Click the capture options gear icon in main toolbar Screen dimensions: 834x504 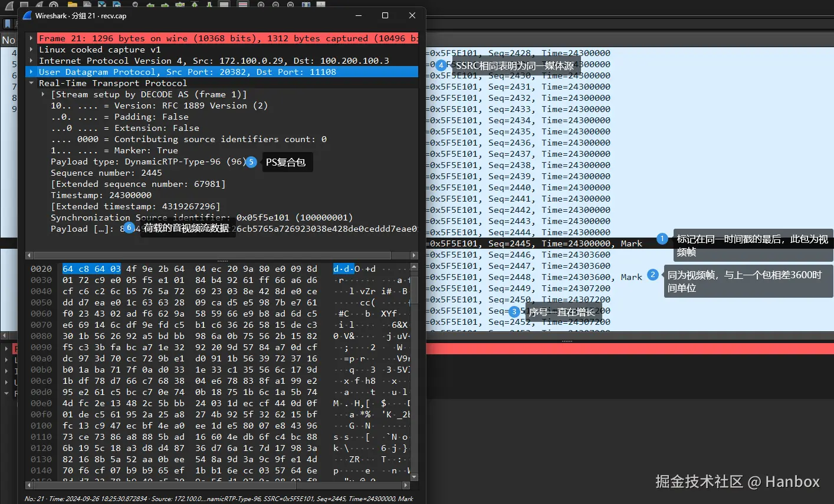point(54,4)
